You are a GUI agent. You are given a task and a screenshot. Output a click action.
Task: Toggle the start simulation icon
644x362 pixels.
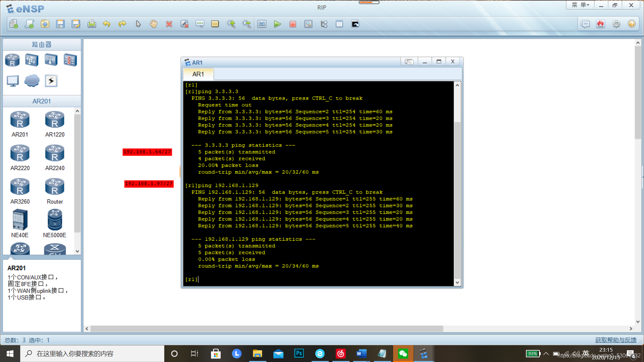[x=277, y=24]
